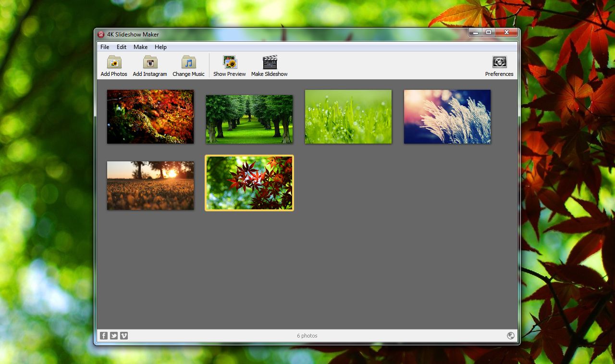Select the tree-lined path photo
This screenshot has height=364, width=615.
248,117
